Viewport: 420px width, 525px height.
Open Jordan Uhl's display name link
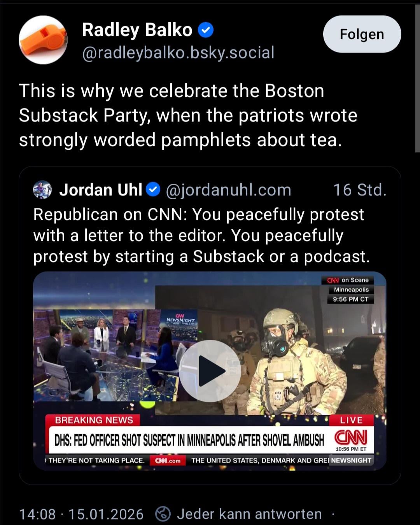(101, 190)
